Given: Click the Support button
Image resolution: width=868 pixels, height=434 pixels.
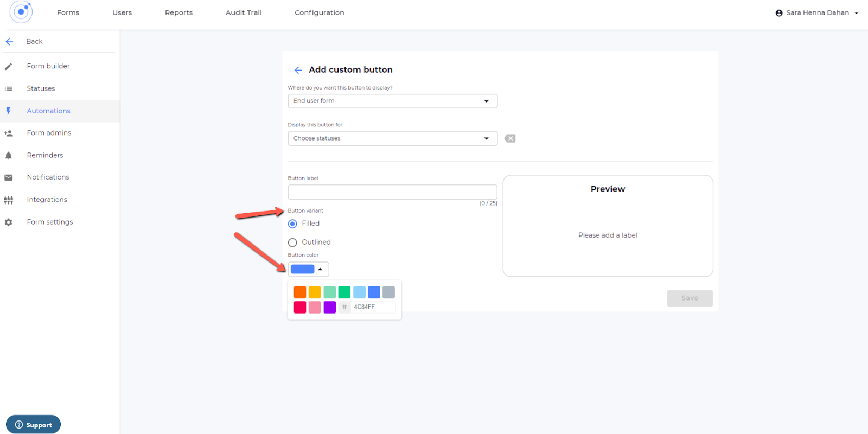Looking at the screenshot, I should tap(33, 425).
